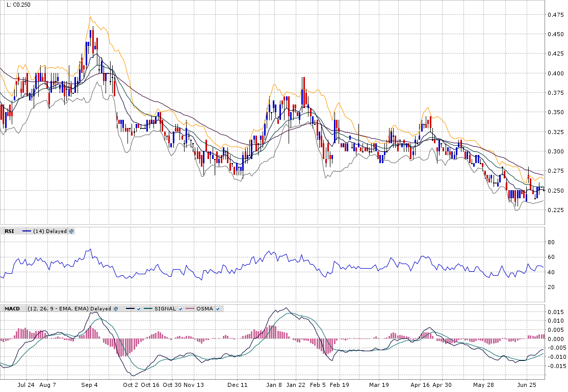Click the OSMA legend label
This screenshot has width=568, height=392.
coord(204,309)
